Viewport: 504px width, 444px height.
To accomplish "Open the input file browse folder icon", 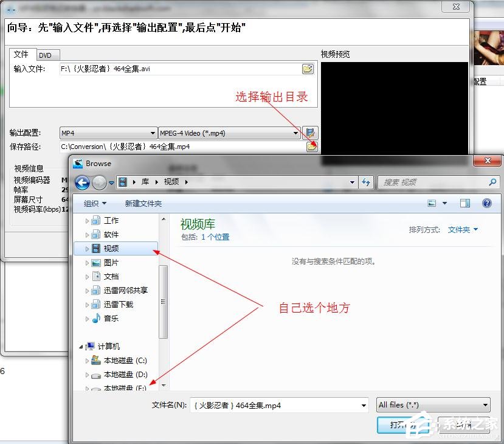I will click(x=308, y=69).
